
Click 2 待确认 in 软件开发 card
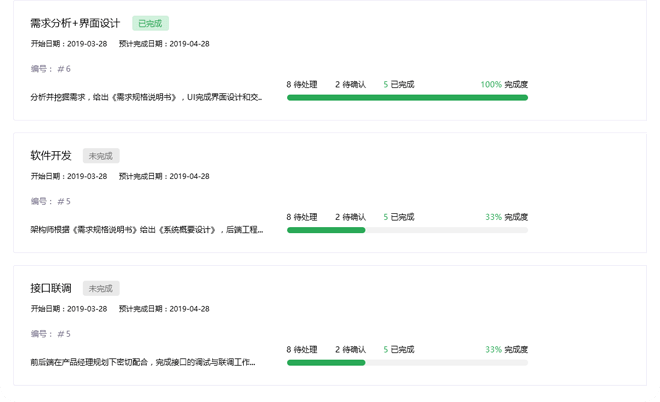[x=350, y=217]
